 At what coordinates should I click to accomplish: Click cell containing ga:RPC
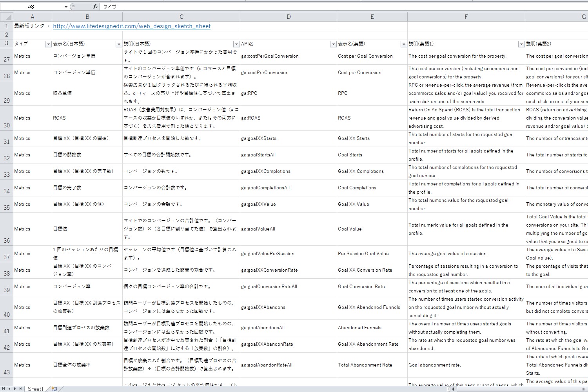pos(289,93)
